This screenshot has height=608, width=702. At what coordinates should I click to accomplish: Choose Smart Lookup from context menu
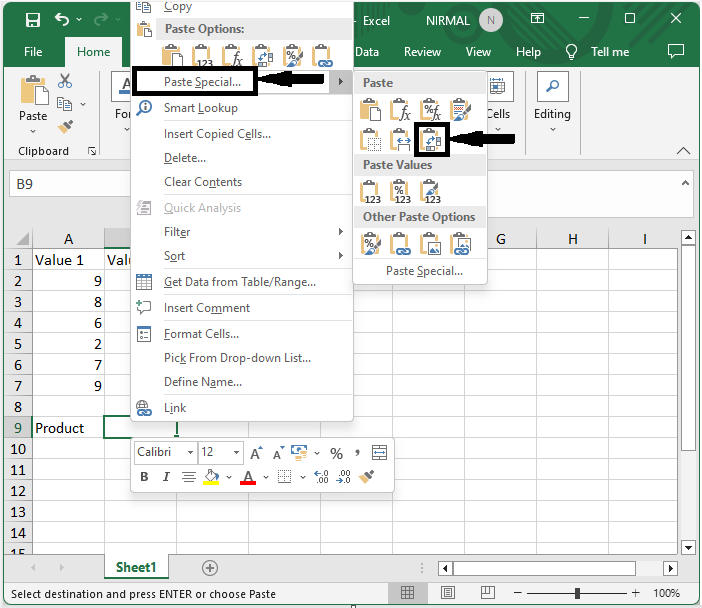201,108
